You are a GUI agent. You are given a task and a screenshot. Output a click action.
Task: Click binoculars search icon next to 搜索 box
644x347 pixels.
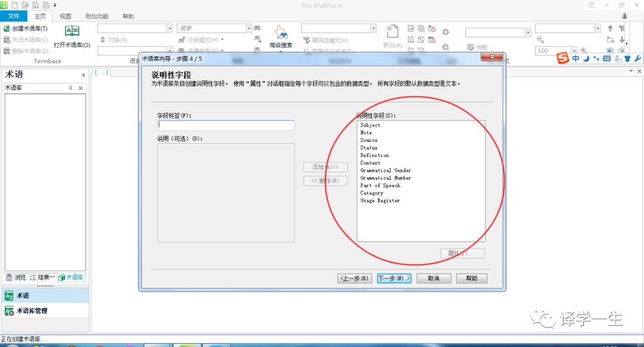[x=257, y=28]
